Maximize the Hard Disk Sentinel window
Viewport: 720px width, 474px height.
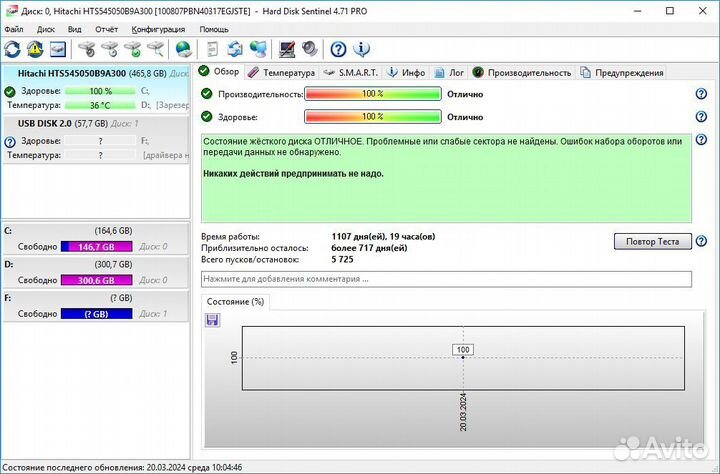point(670,11)
